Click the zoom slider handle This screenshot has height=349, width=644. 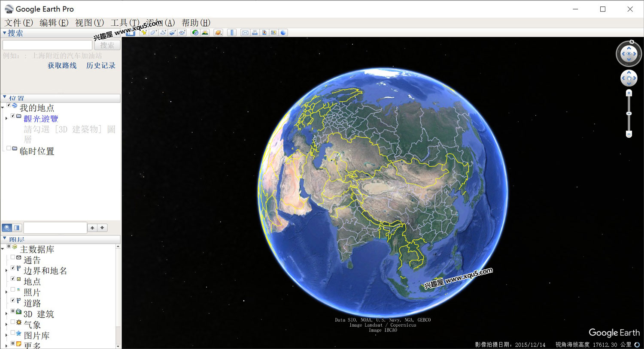629,114
